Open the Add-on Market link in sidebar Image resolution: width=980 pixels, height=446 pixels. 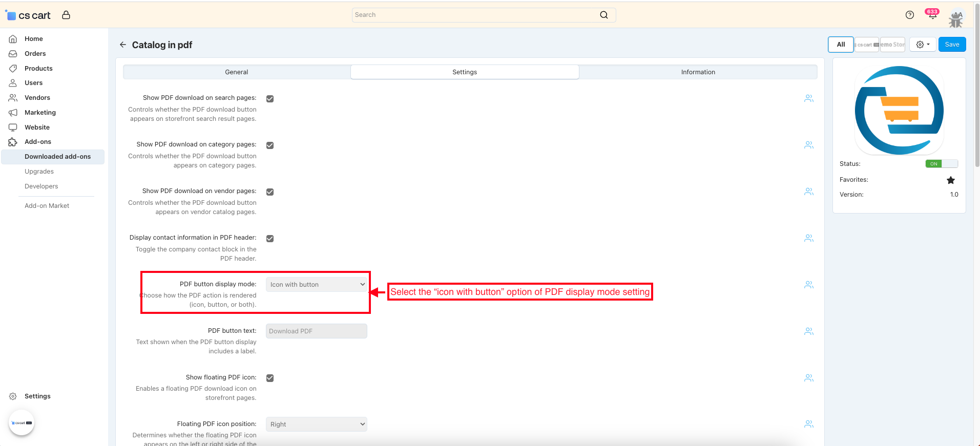47,206
